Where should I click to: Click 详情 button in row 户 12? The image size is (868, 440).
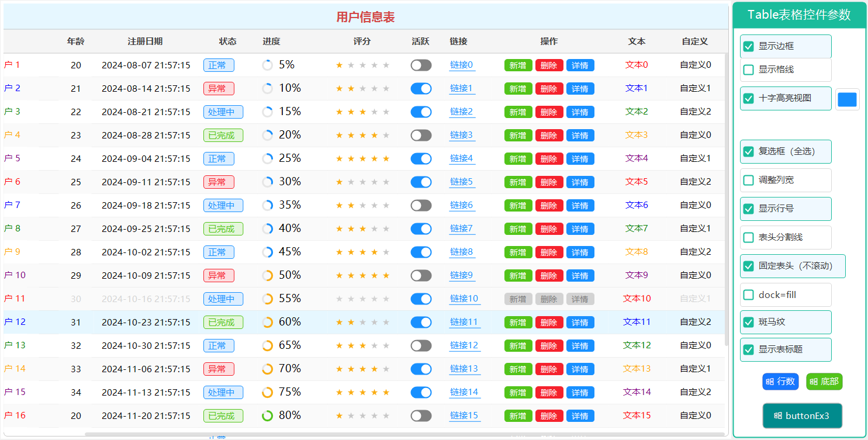(580, 322)
